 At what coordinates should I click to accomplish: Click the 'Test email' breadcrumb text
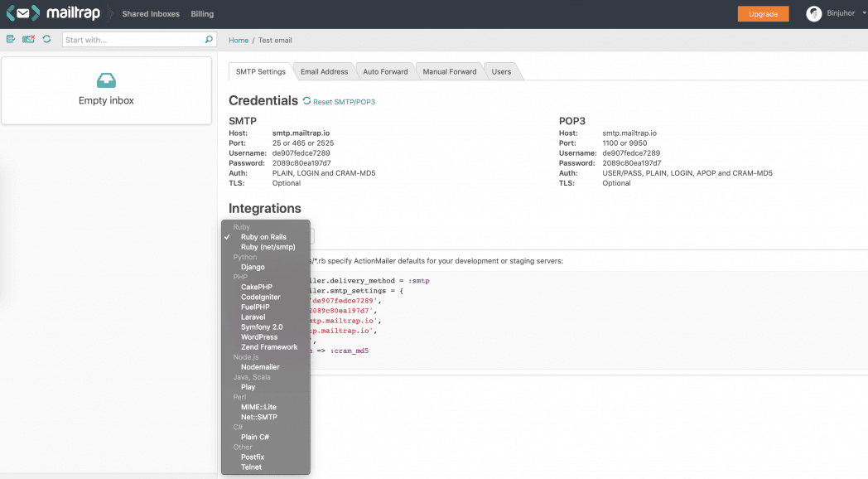point(275,40)
